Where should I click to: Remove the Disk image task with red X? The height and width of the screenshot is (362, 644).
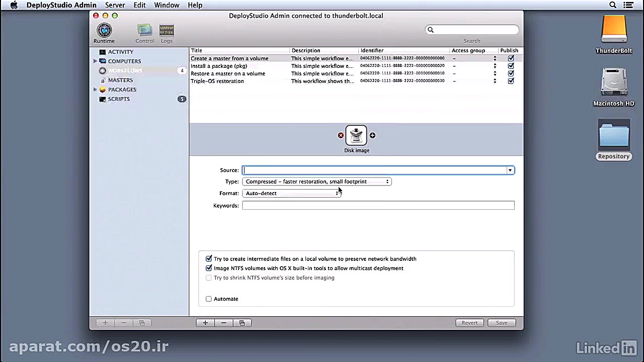click(x=341, y=135)
